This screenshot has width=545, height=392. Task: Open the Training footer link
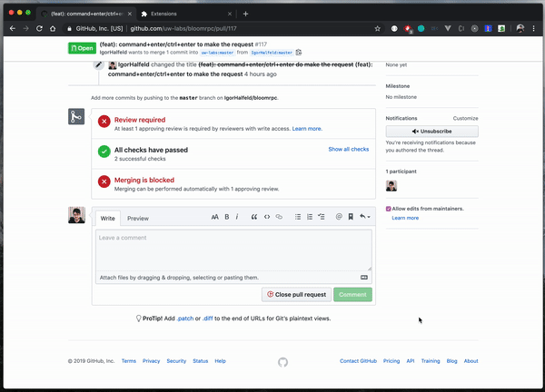431,361
